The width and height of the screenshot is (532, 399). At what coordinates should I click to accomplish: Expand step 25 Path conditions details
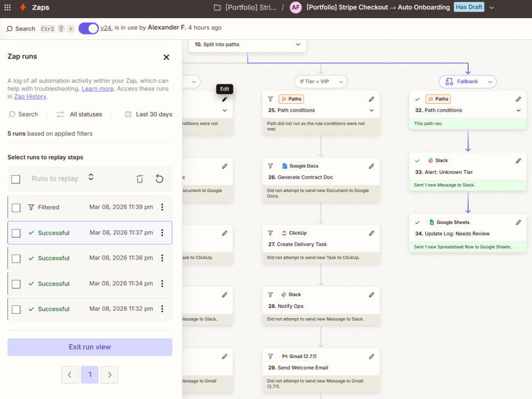coord(371,110)
